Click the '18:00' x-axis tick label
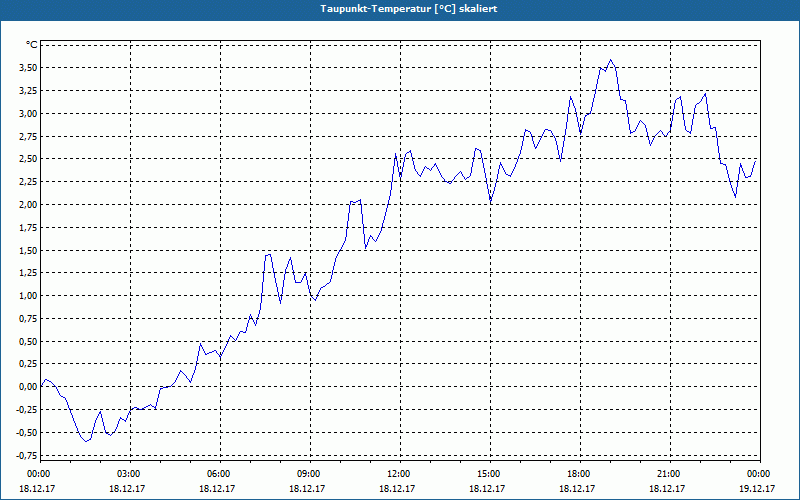 pos(580,474)
